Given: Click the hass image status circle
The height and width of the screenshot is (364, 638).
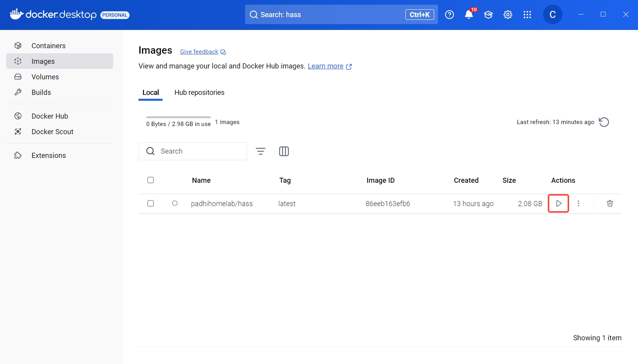Looking at the screenshot, I should pos(175,203).
